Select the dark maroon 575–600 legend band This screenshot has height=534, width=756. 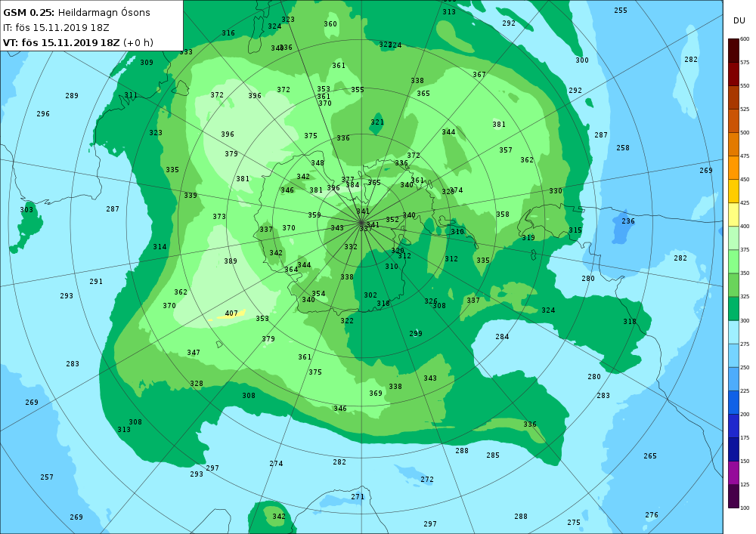[733, 51]
